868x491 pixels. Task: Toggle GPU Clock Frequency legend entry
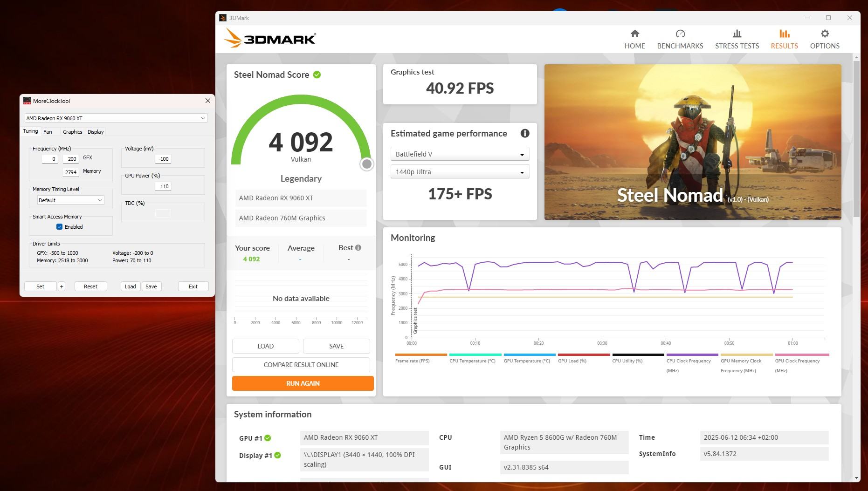pyautogui.click(x=801, y=363)
